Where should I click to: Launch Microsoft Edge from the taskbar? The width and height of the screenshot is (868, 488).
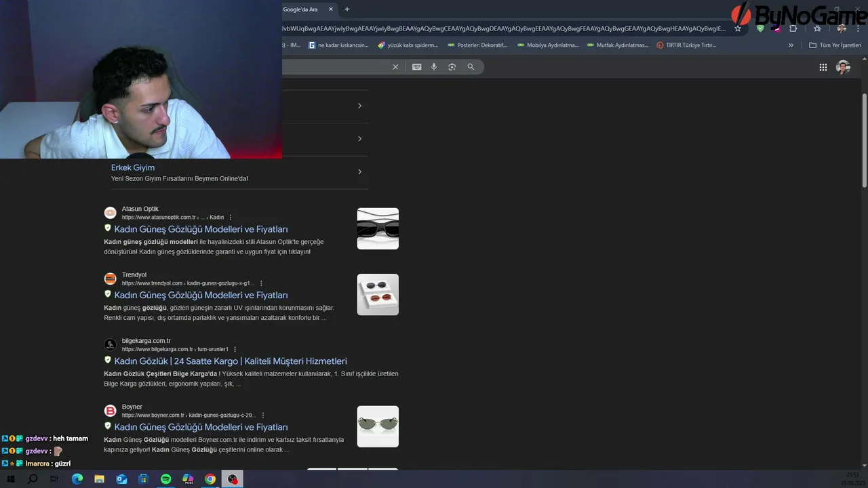tap(77, 479)
